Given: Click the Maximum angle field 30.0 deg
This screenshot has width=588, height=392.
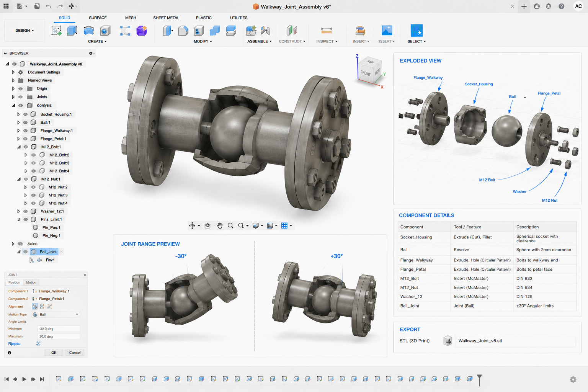Looking at the screenshot, I should click(59, 336).
